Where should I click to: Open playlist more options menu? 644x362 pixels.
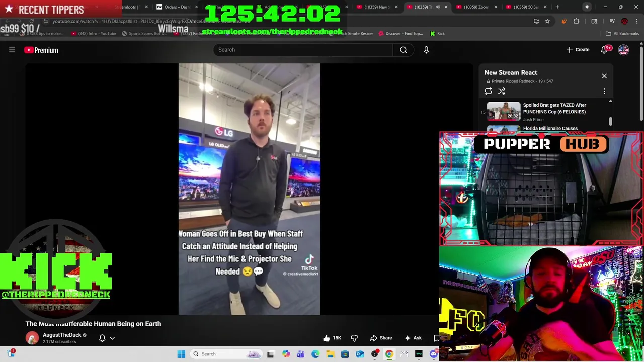(x=604, y=91)
